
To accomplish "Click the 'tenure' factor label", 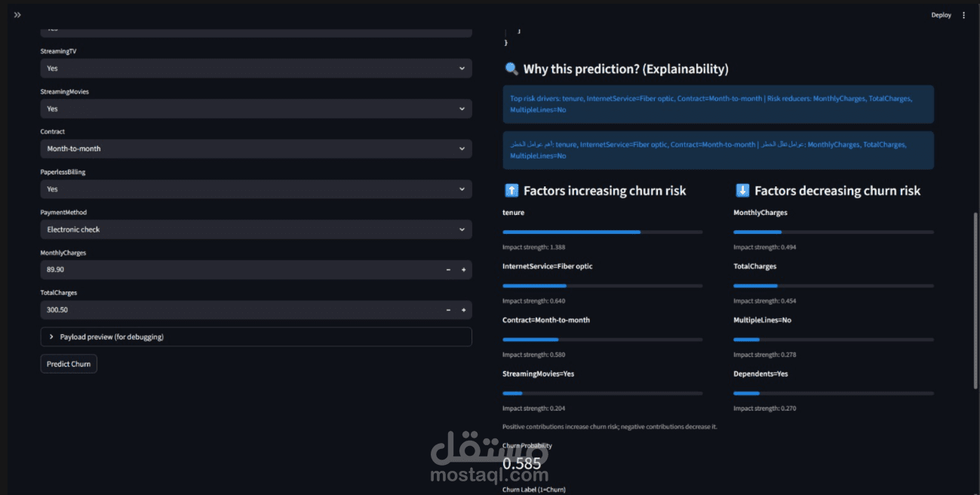I will pos(513,213).
